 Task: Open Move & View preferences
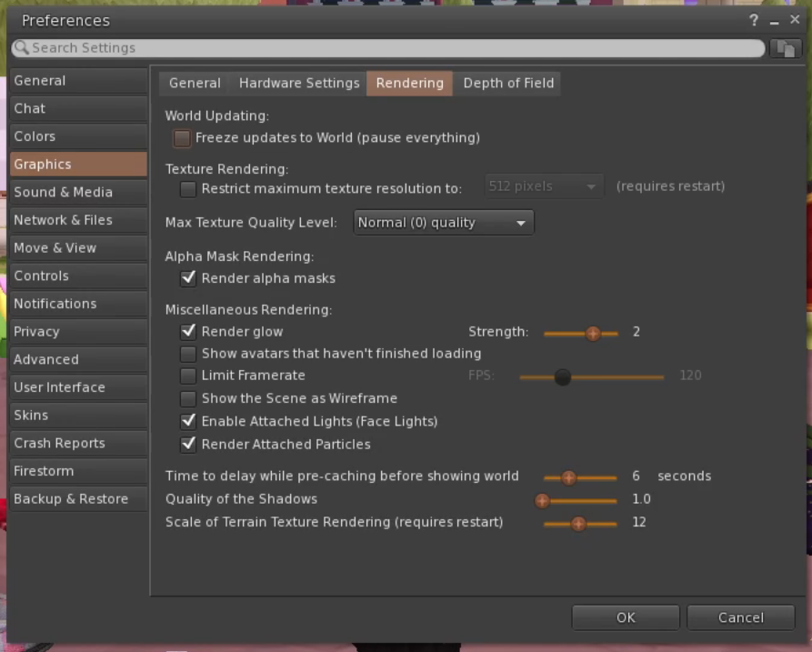[78, 248]
